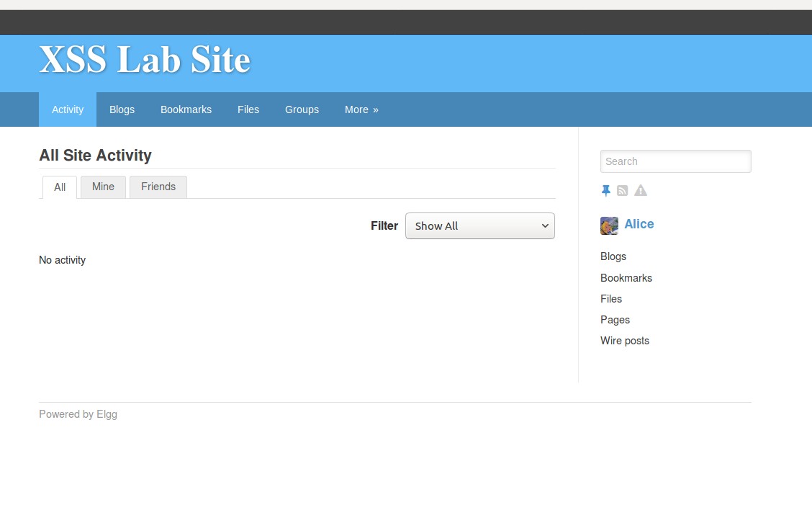This screenshot has width=812, height=528.
Task: Open the Groups navigation item
Action: (302, 109)
